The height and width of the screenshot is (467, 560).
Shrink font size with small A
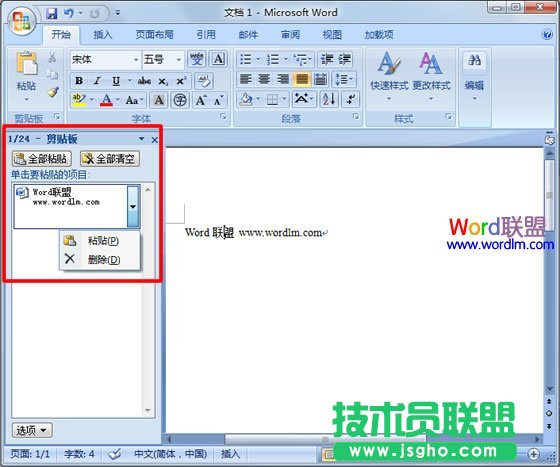[219, 101]
